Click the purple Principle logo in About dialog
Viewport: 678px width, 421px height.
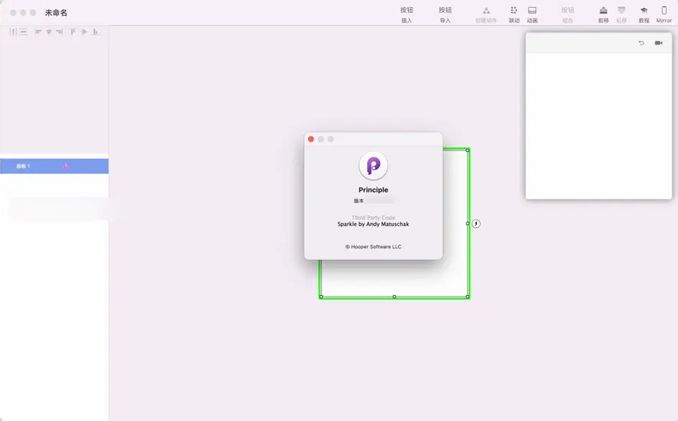373,166
